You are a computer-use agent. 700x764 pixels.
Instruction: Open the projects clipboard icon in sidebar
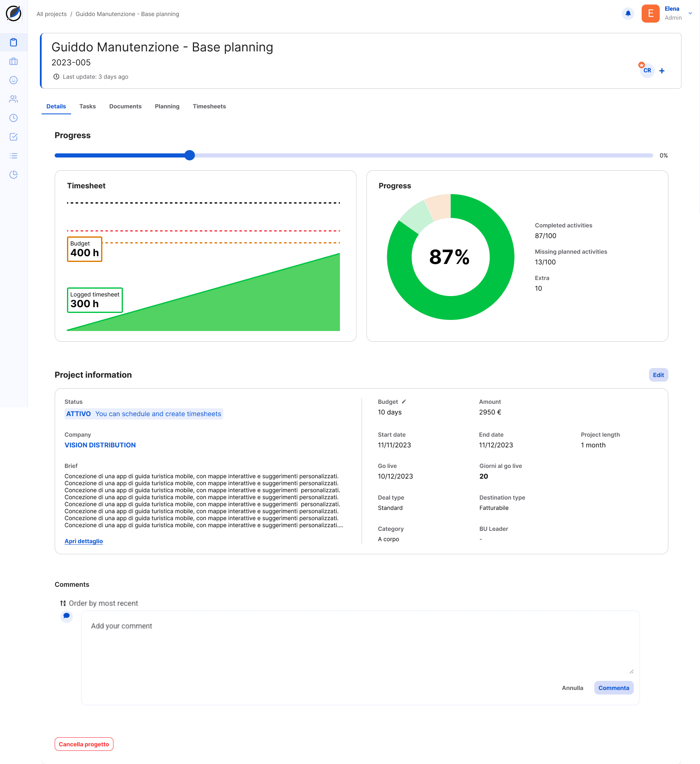(x=14, y=42)
